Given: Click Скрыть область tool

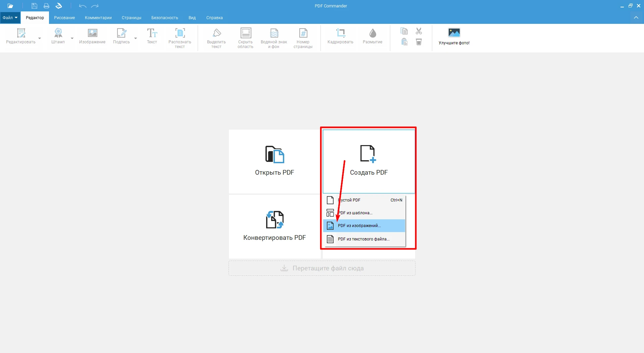Looking at the screenshot, I should (x=246, y=38).
